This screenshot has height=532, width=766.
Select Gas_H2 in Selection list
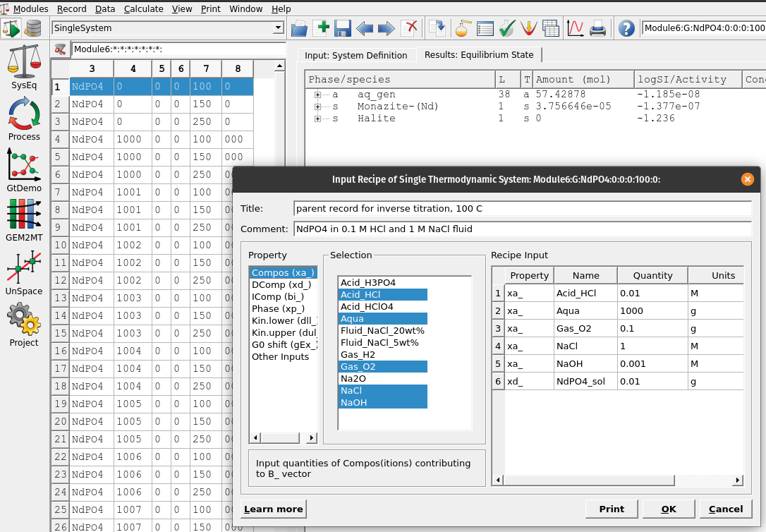(x=383, y=355)
